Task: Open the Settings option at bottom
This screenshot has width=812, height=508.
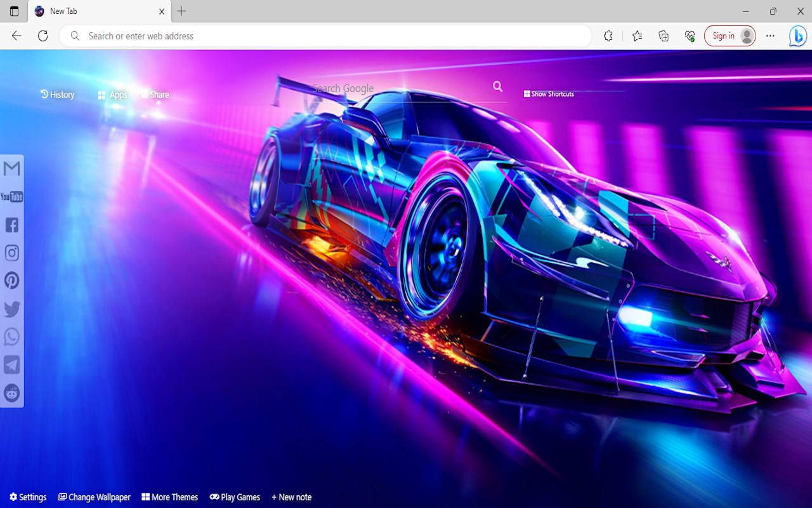Action: click(x=28, y=497)
